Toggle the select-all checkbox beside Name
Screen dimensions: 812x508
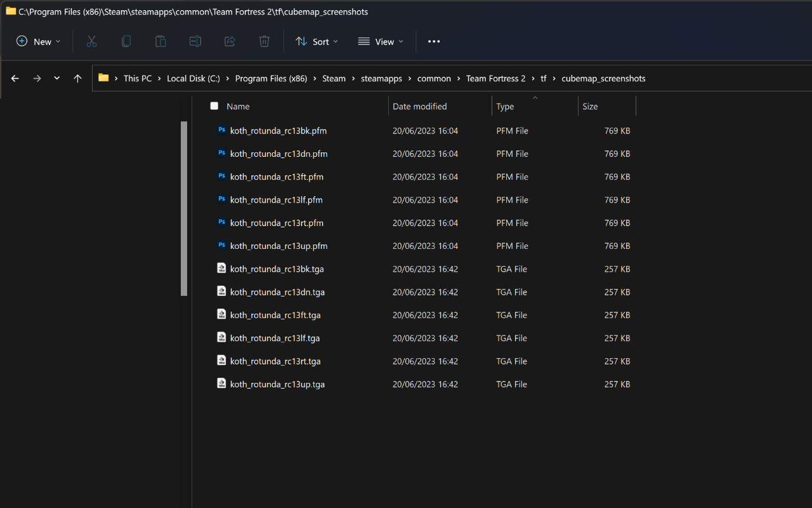pyautogui.click(x=214, y=106)
